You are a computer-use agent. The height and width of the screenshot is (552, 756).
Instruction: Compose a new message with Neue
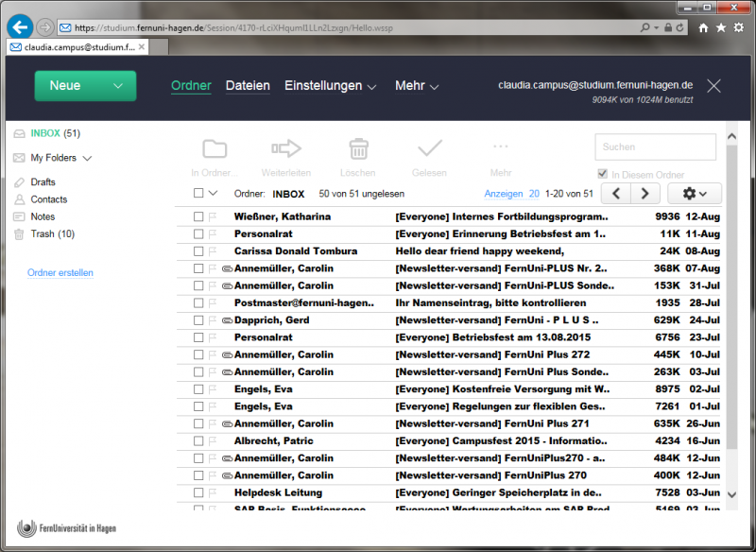pyautogui.click(x=65, y=86)
